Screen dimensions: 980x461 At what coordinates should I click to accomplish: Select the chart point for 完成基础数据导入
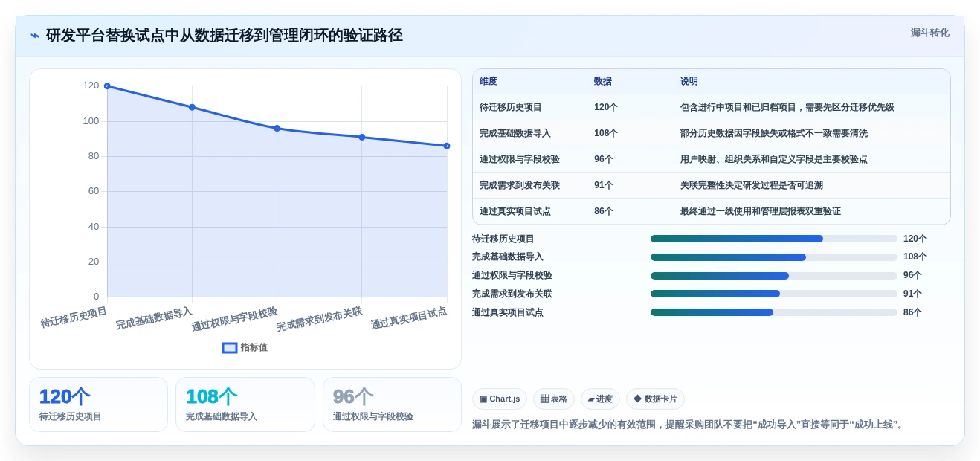point(192,107)
